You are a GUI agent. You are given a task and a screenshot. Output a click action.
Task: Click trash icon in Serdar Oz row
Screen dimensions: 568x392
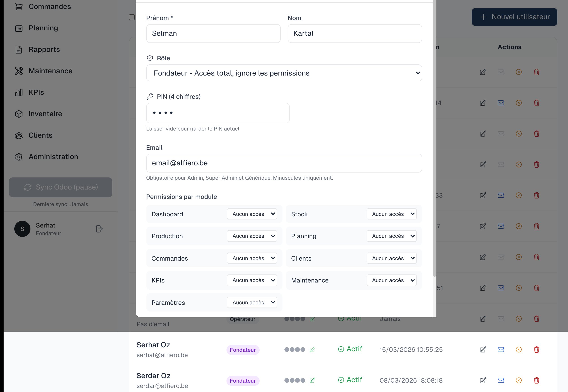pyautogui.click(x=536, y=380)
